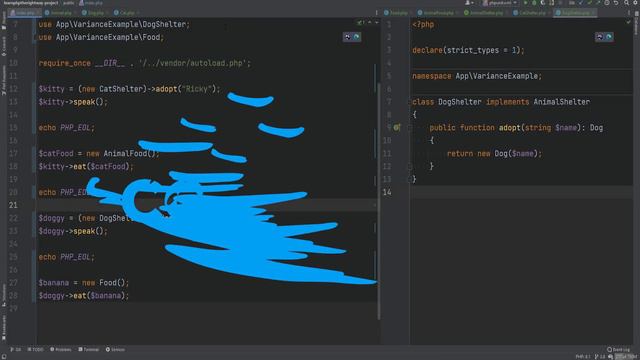This screenshot has width=640, height=360.
Task: Click 'namespace App\VarianceExample;' line
Action: tap(477, 76)
